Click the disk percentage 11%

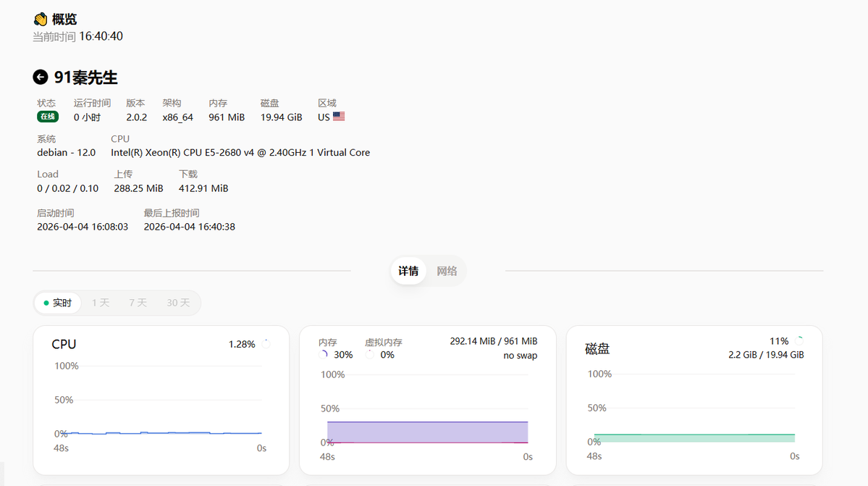click(779, 342)
